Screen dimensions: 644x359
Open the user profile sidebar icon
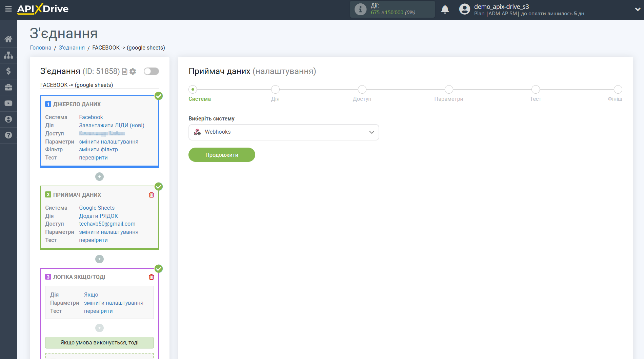tap(8, 119)
